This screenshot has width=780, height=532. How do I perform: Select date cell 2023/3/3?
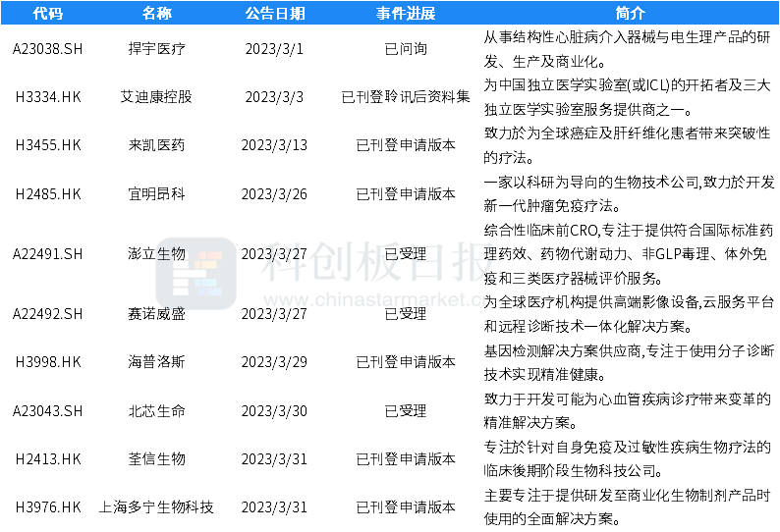(275, 97)
